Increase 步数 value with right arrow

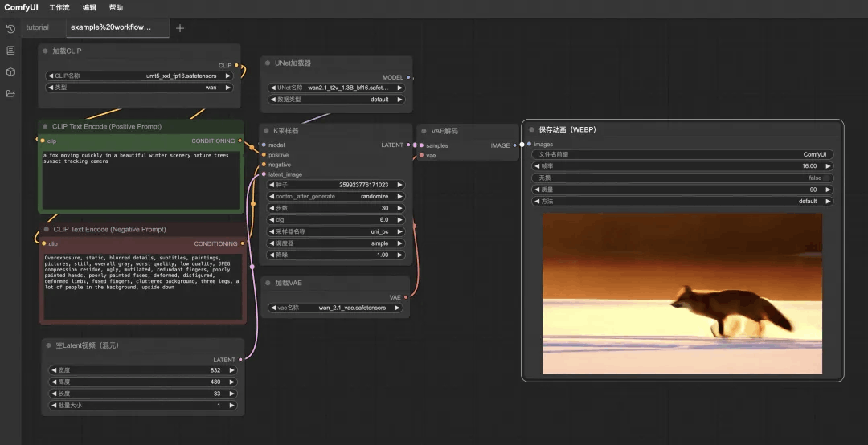coord(399,208)
